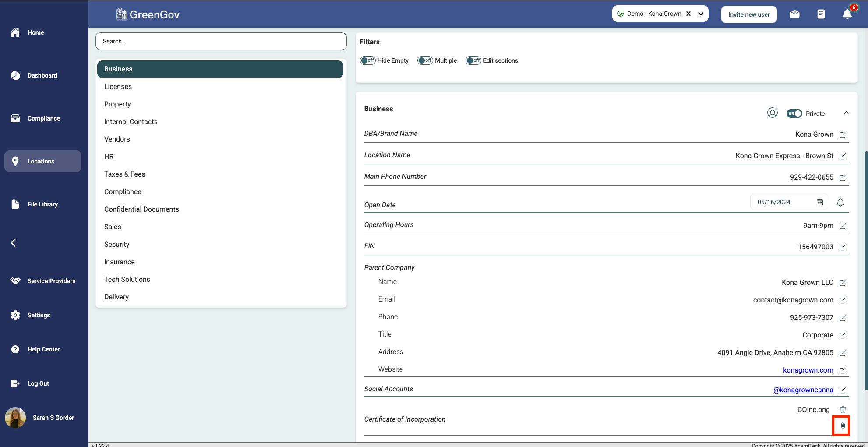The height and width of the screenshot is (447, 868).
Task: Clear the Demo - Kona Grown selection
Action: point(688,14)
